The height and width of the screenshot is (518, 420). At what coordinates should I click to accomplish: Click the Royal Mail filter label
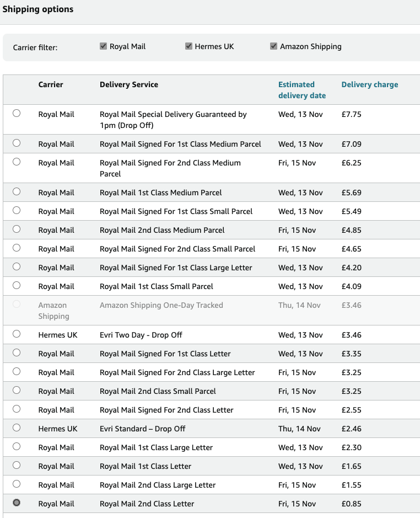pos(127,46)
